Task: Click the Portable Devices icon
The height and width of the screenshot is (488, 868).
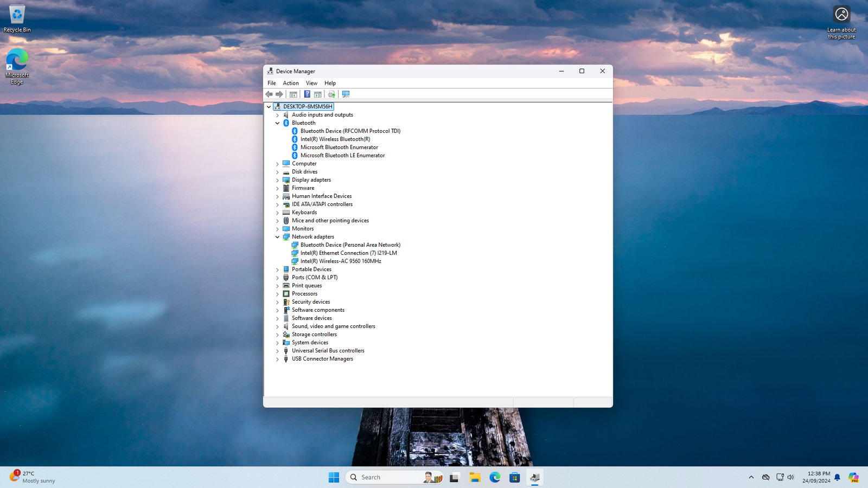Action: pos(286,269)
